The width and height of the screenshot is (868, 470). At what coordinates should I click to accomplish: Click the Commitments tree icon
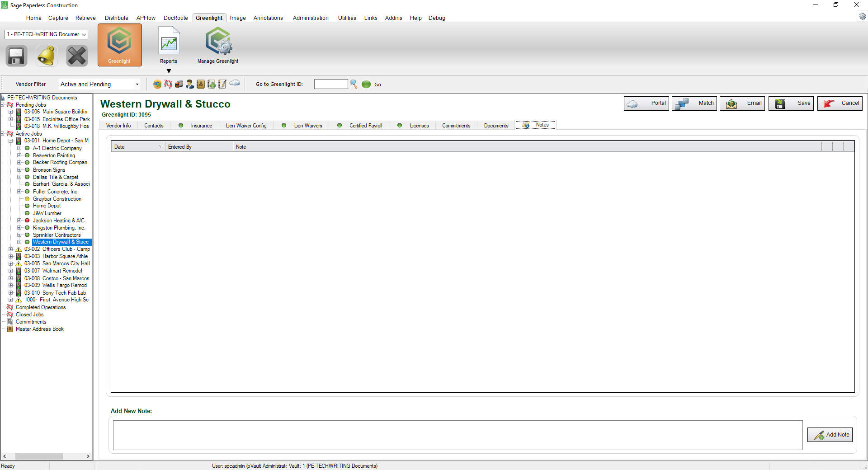[10, 322]
